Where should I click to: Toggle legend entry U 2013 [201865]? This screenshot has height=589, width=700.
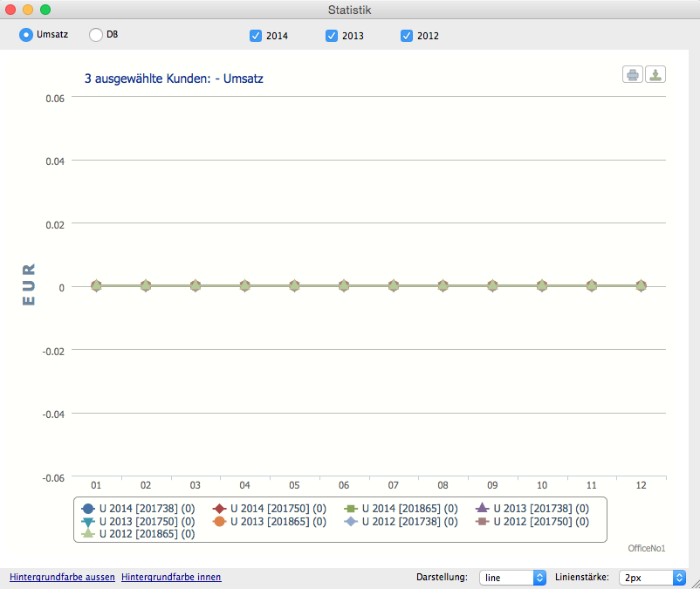coord(270,521)
